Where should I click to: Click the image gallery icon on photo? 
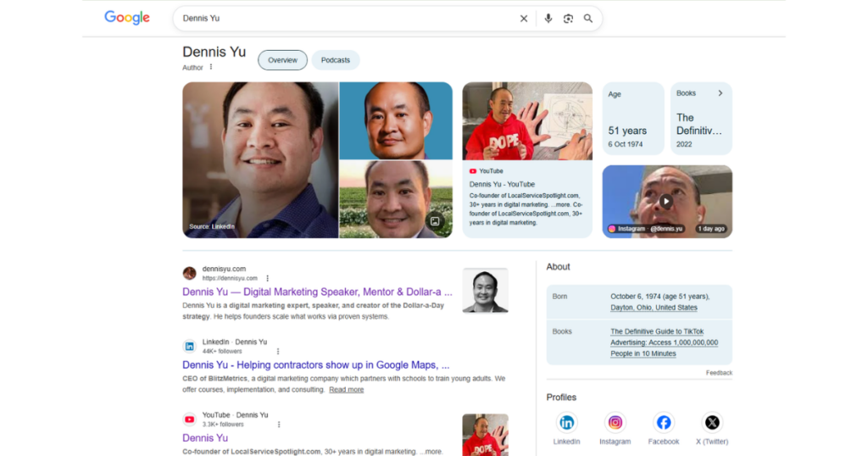[x=435, y=221]
